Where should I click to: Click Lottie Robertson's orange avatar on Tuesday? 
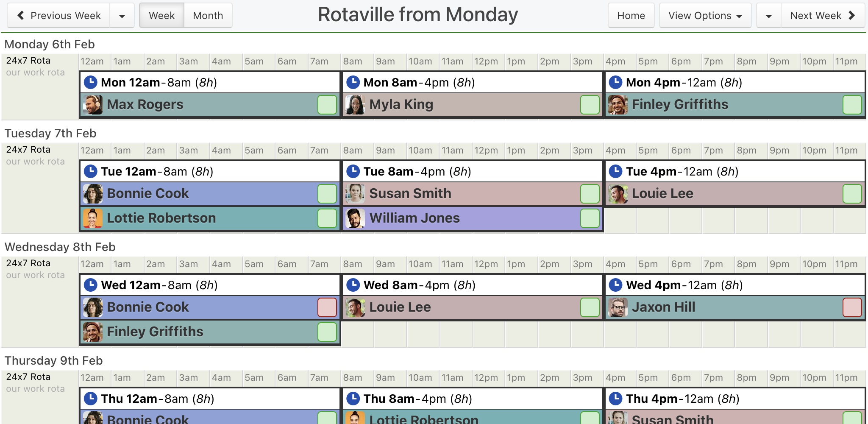(93, 218)
